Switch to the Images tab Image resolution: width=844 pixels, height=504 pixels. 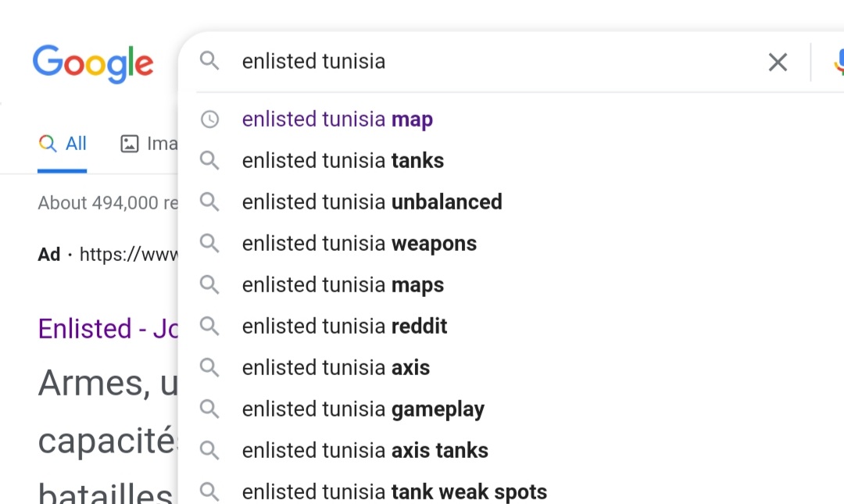point(149,144)
